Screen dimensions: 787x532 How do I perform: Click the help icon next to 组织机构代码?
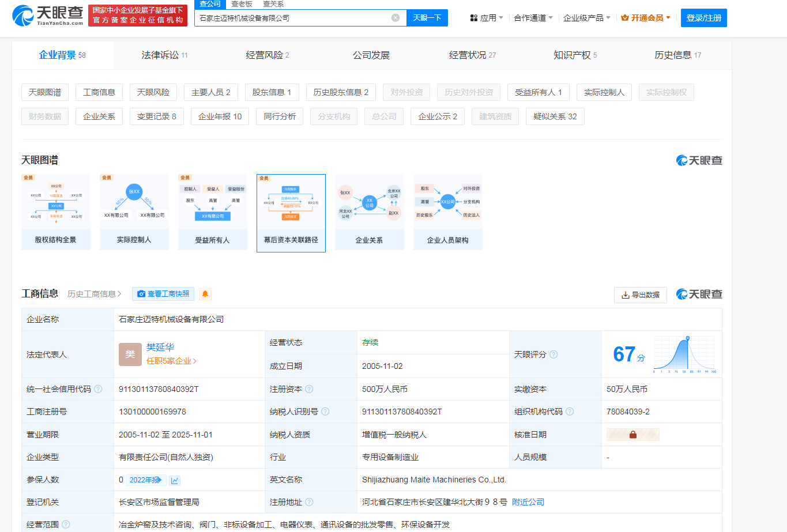[x=570, y=412]
